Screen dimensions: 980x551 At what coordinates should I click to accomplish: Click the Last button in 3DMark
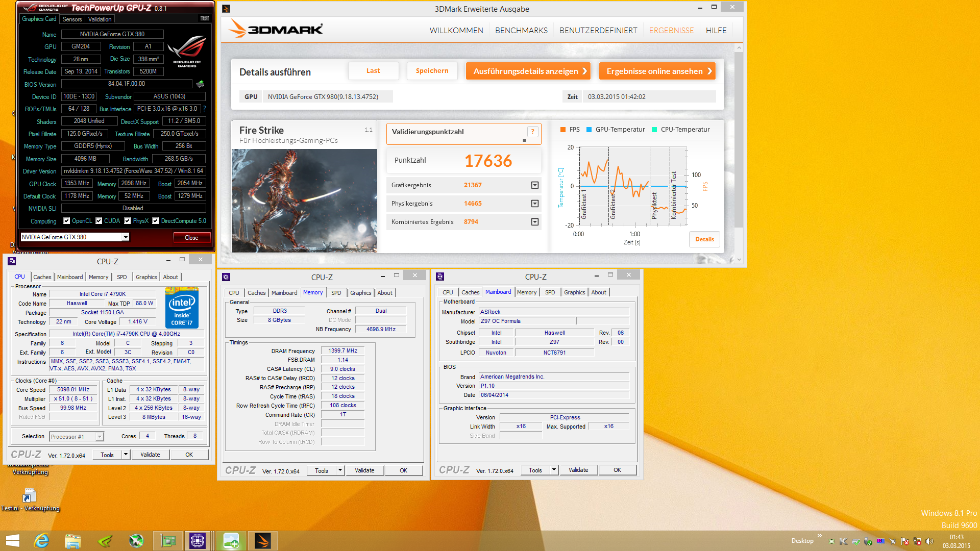(373, 71)
